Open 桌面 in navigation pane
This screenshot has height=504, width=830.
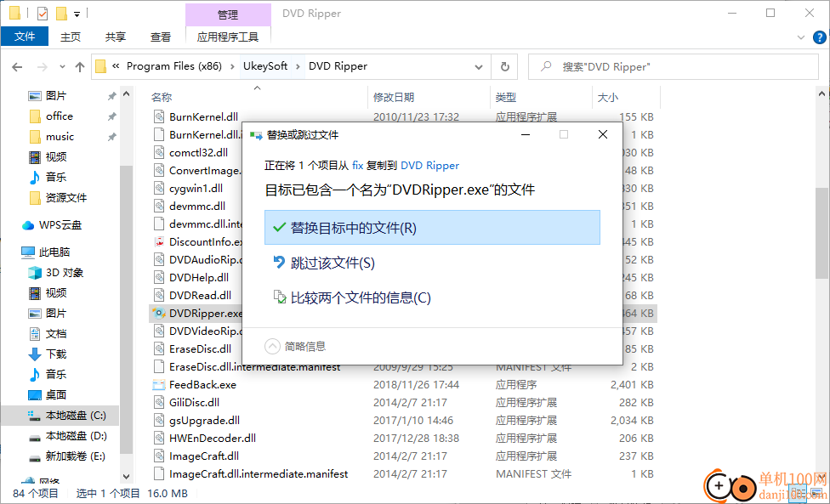56,394
